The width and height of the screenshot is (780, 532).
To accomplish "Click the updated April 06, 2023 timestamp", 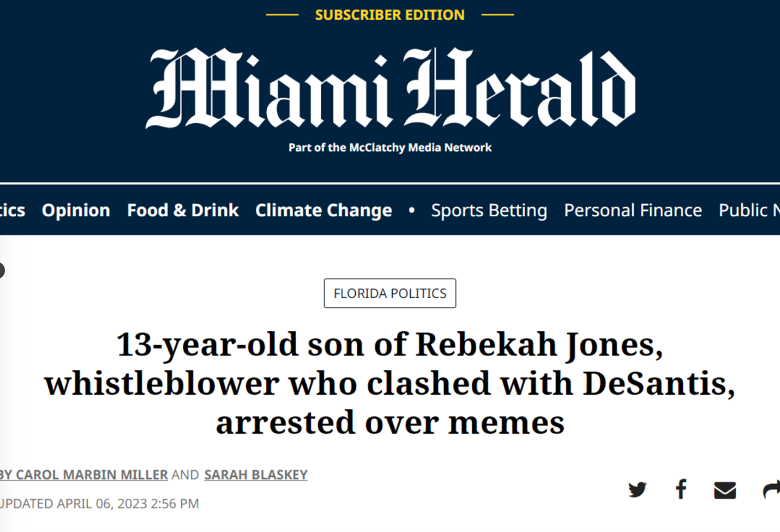I will coord(99,504).
